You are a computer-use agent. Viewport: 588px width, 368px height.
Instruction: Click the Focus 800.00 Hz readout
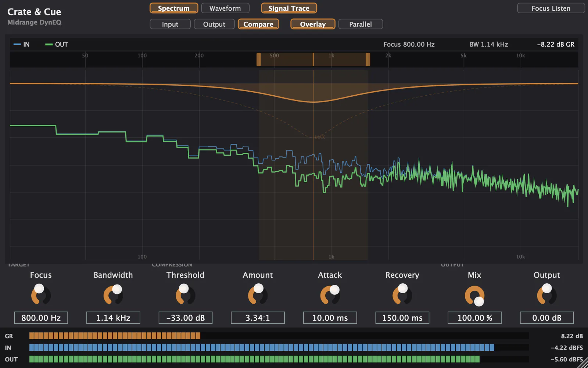point(409,44)
